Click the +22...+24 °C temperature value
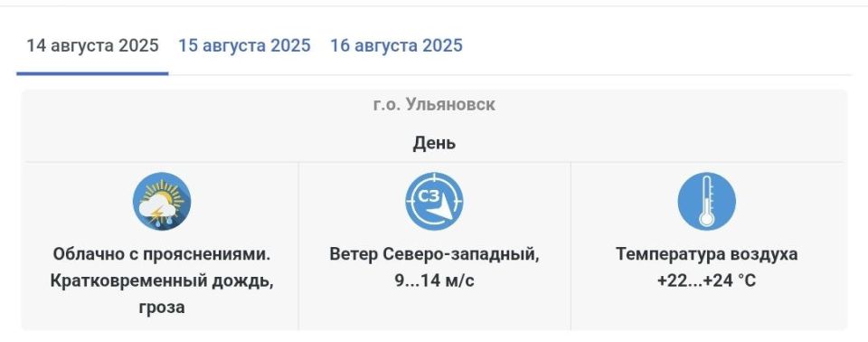The width and height of the screenshot is (868, 342). [x=706, y=281]
